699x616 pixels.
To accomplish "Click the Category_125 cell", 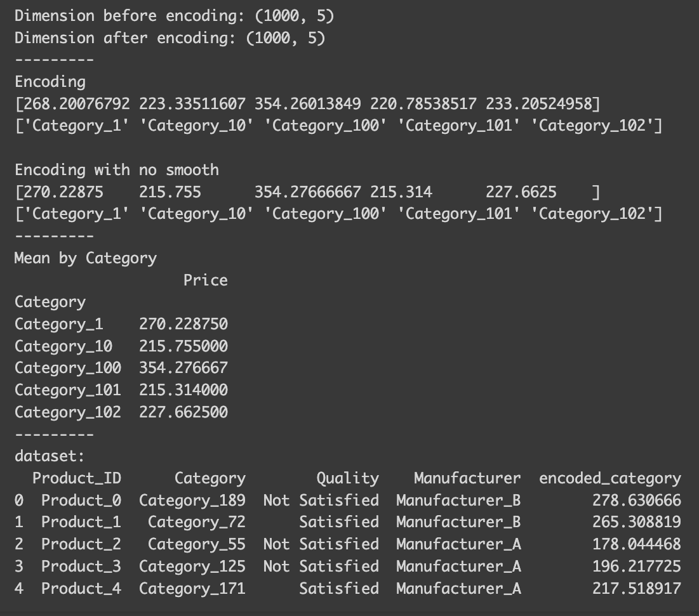I will coord(192,567).
